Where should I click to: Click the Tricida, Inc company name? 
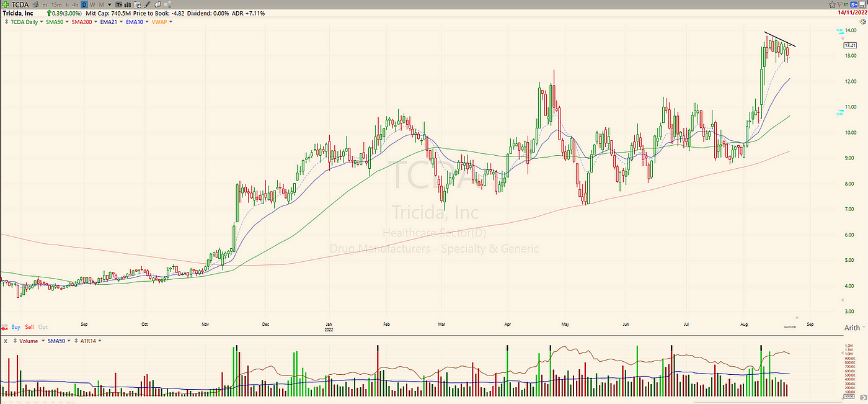pyautogui.click(x=18, y=13)
